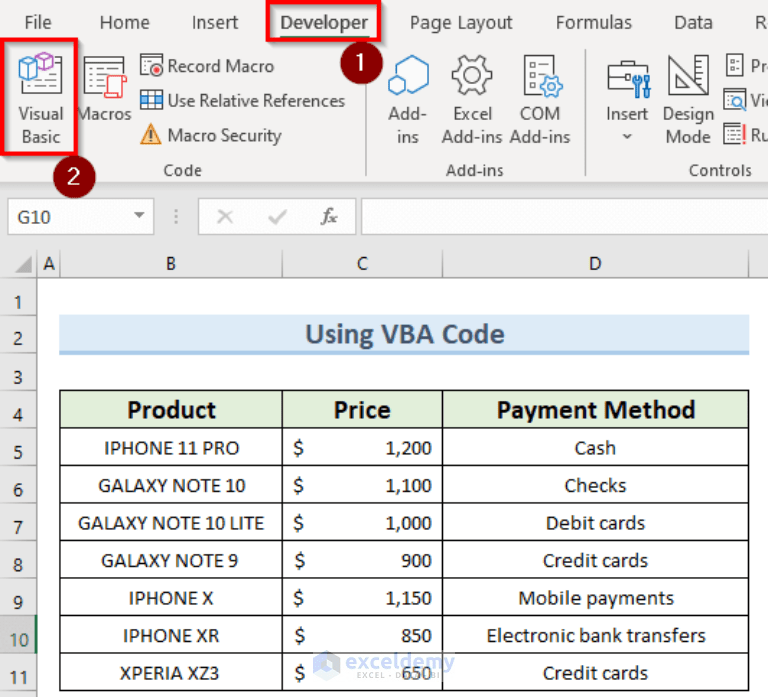Open Excel Add-ins dialog
This screenshot has height=697, width=768.
click(x=472, y=100)
